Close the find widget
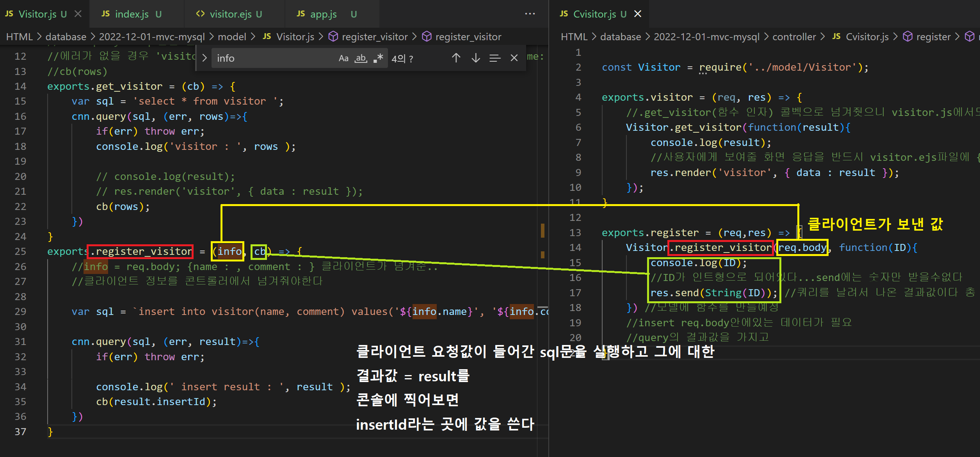Screen dimensions: 980x457 pos(514,58)
